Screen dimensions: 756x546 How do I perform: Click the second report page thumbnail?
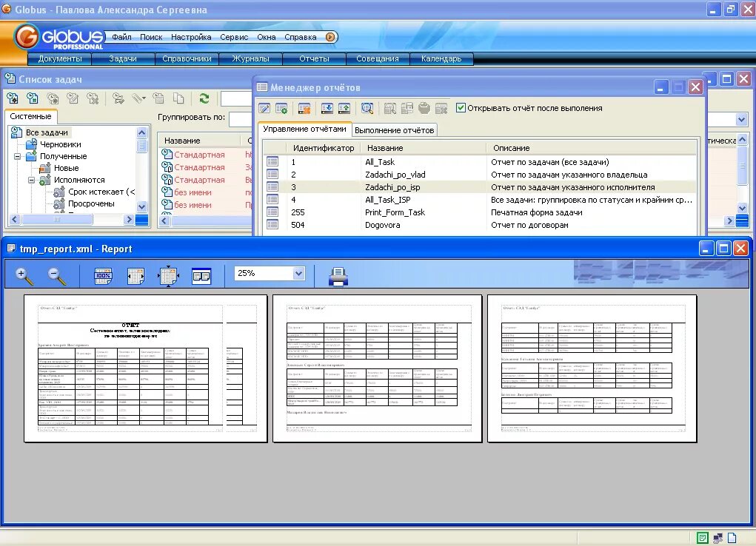pyautogui.click(x=377, y=368)
